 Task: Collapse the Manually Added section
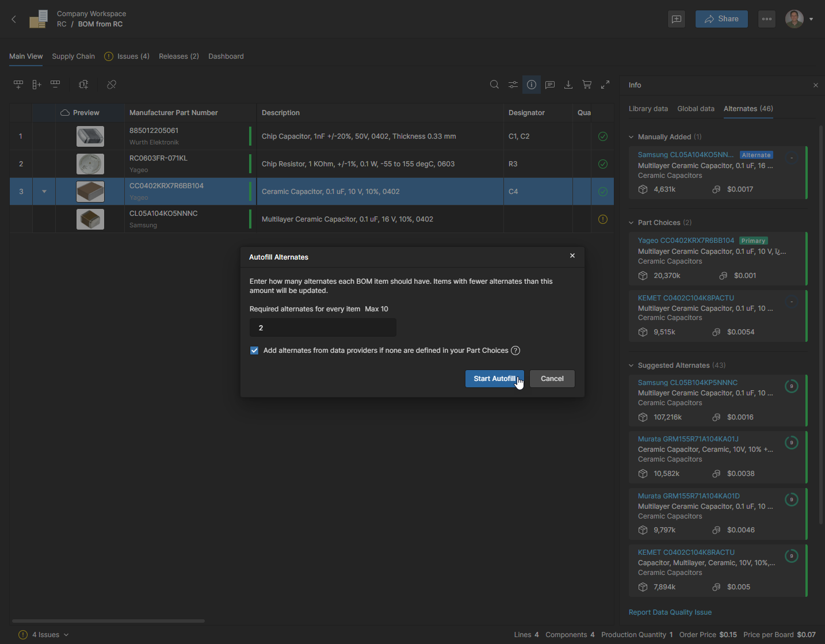coord(631,137)
